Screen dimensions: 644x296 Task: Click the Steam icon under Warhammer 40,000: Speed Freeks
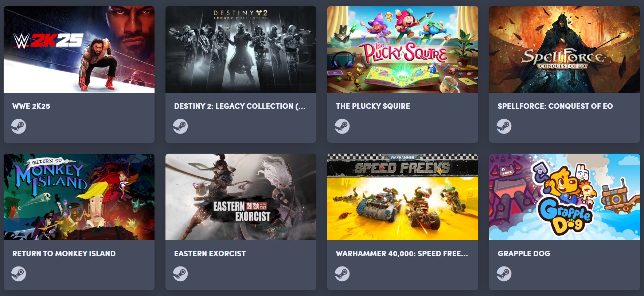(x=342, y=274)
